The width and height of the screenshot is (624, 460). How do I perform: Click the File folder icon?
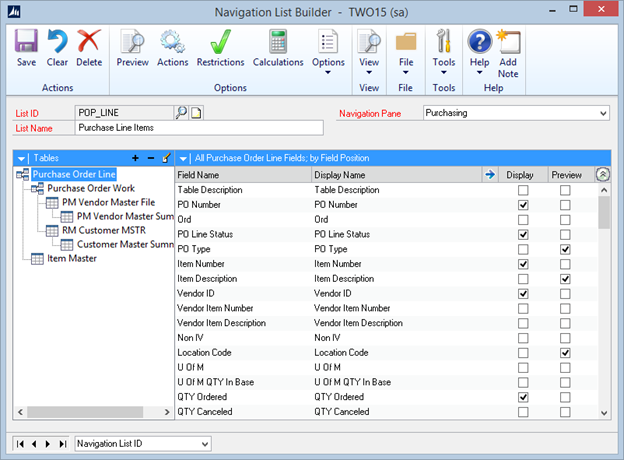click(406, 41)
